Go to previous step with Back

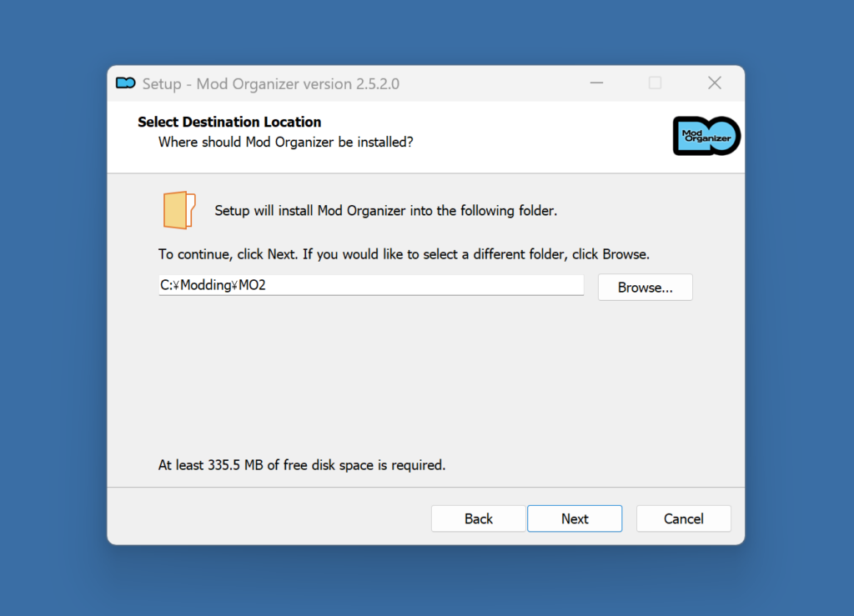coord(478,518)
